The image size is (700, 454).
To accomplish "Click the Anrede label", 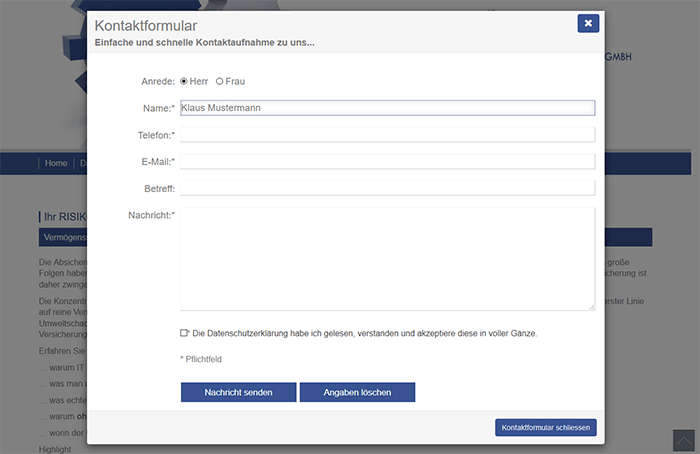I will click(158, 81).
